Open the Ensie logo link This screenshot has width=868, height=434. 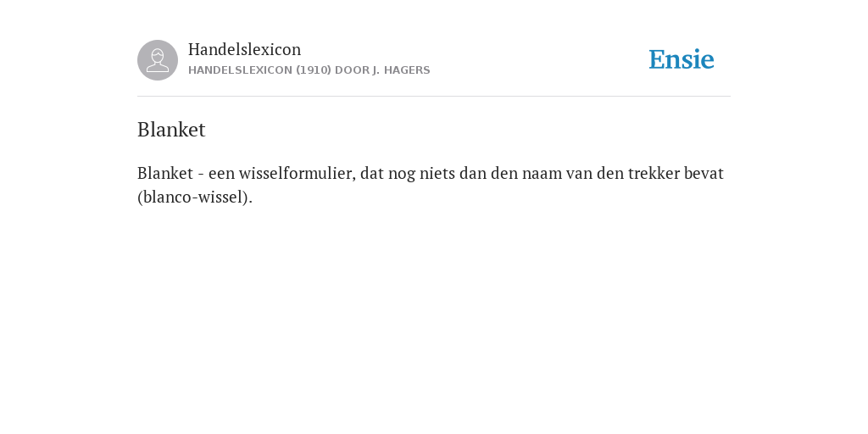[x=682, y=59]
